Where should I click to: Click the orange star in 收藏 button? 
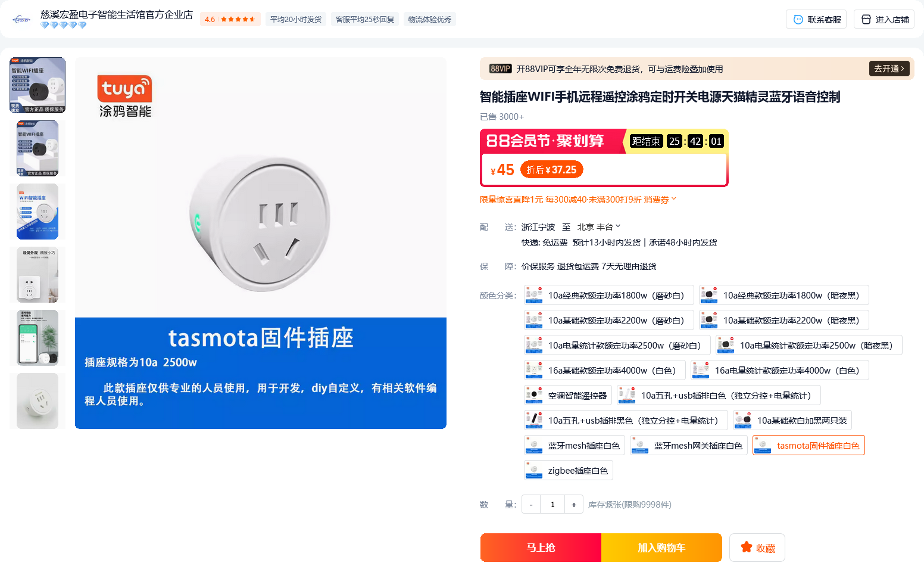745,547
